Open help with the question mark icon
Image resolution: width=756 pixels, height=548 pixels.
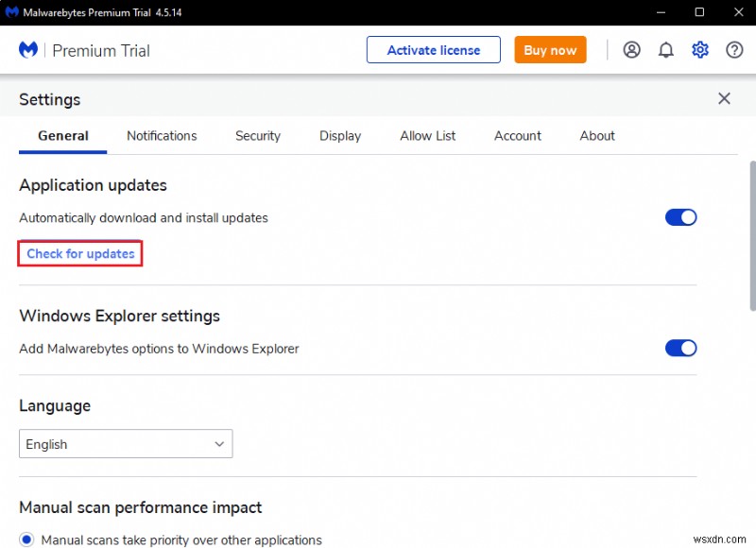(734, 49)
